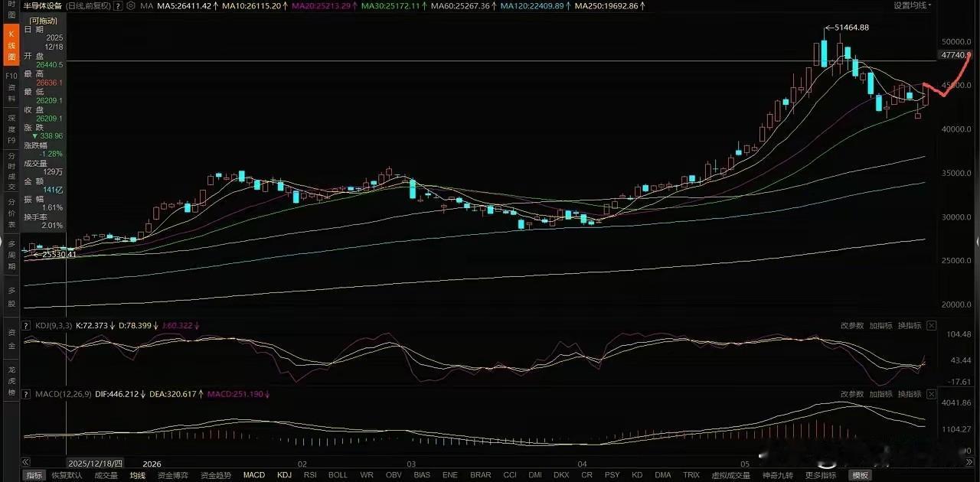980x482 pixels.
Task: Click the 半导体设备 chart title
Action: [44, 5]
